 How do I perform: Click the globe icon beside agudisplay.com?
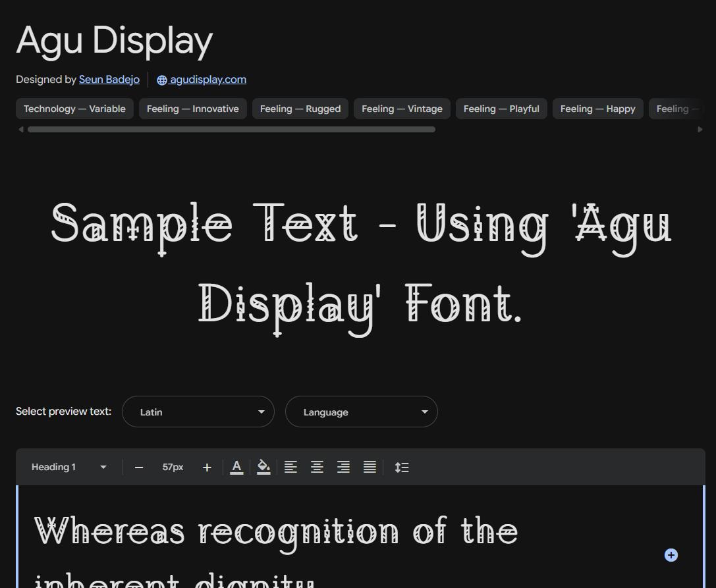(x=161, y=80)
